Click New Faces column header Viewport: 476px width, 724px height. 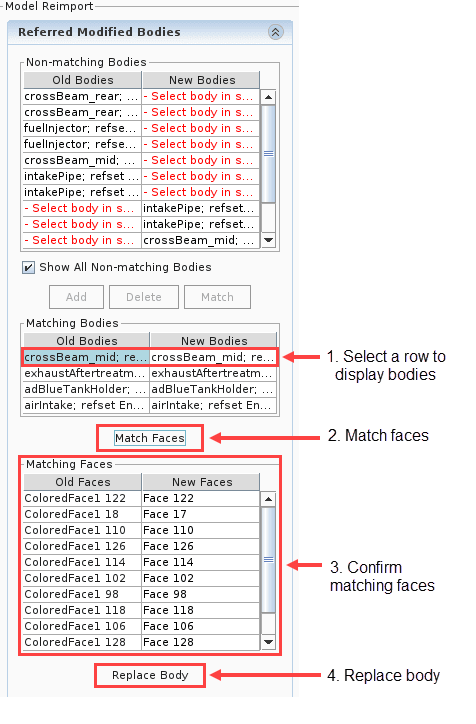coord(202,482)
